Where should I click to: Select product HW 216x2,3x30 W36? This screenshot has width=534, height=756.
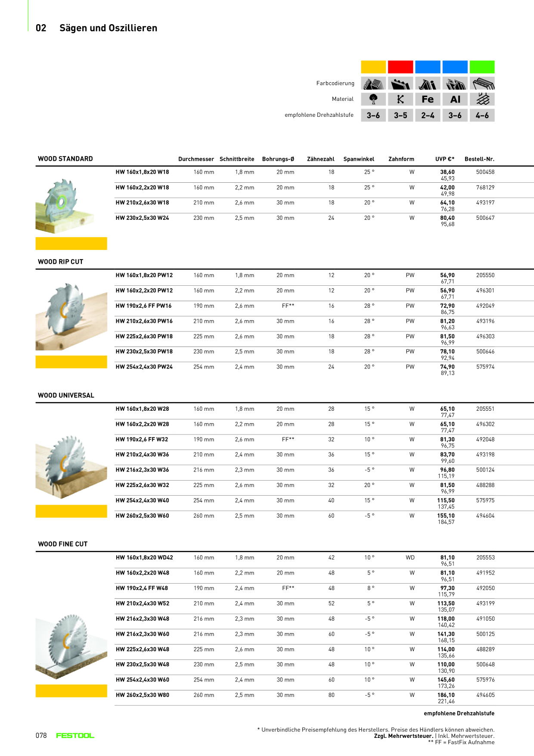143,470
